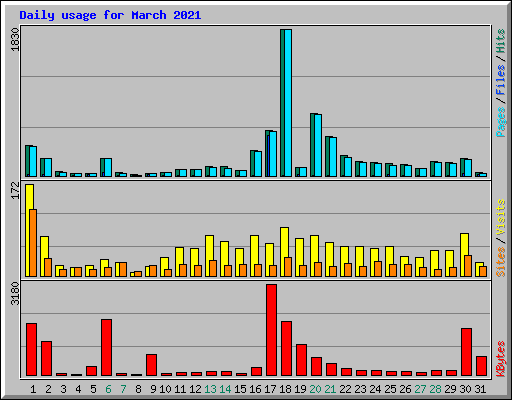Viewport: 512px width, 400px height.
Task: Click green weekend day label 6
Action: coord(108,389)
